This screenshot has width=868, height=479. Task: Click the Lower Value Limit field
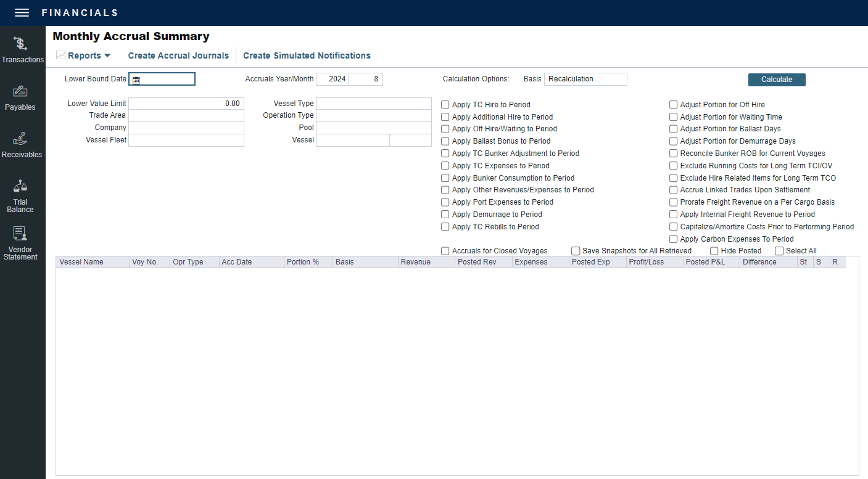pos(186,104)
